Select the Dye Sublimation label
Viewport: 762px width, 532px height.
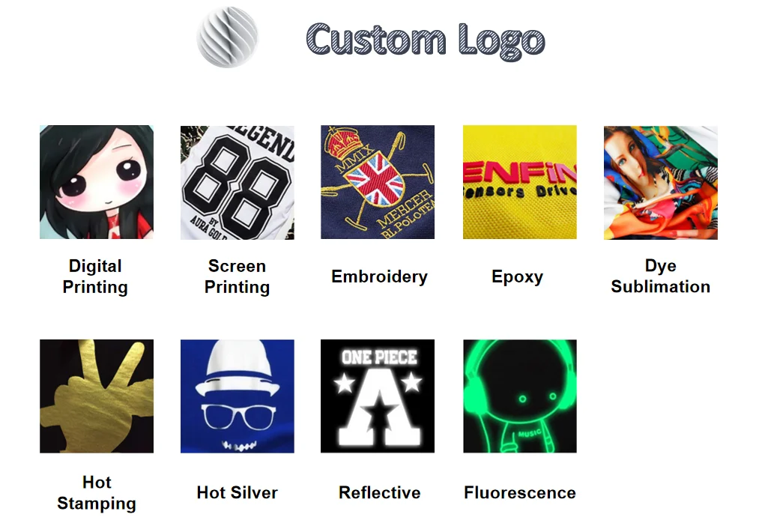coord(660,276)
